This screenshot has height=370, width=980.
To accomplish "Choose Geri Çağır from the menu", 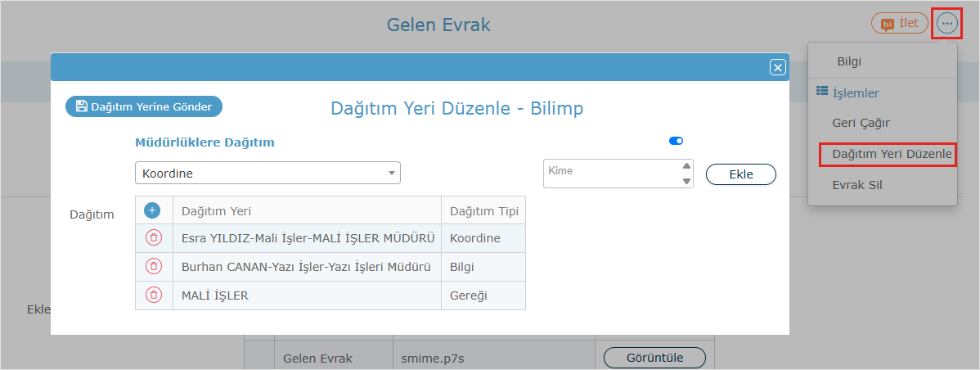I will pyautogui.click(x=861, y=123).
